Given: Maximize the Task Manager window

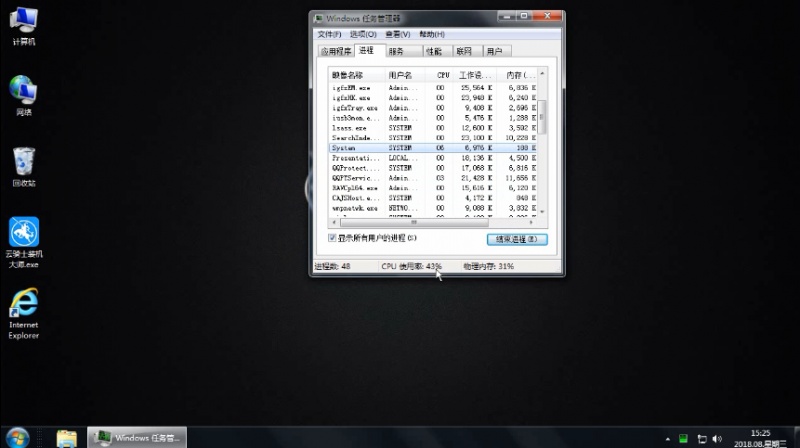Looking at the screenshot, I should point(523,16).
